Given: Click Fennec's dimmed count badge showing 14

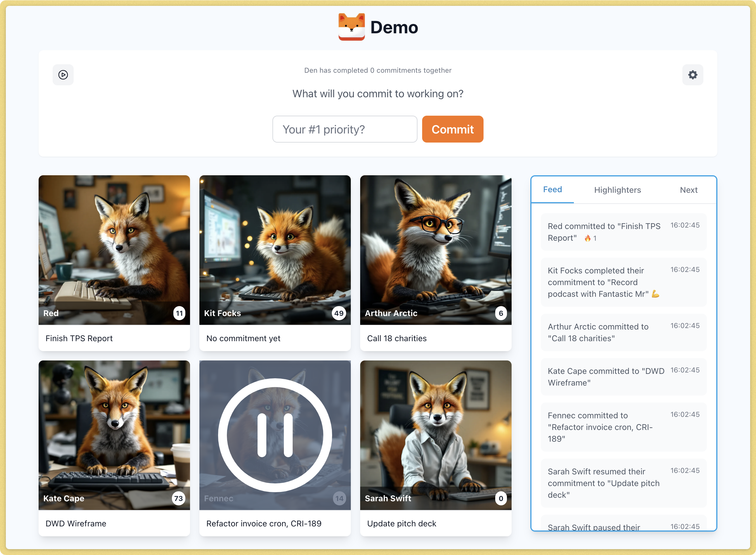Looking at the screenshot, I should (339, 498).
